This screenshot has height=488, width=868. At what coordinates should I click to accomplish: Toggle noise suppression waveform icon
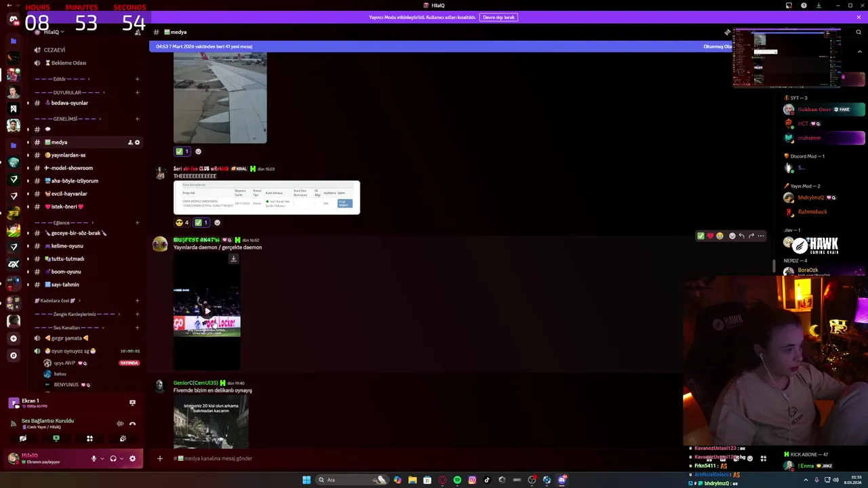[x=120, y=424]
